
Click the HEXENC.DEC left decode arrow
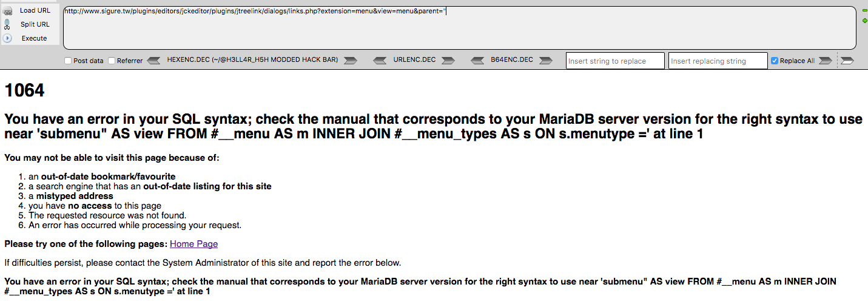coord(154,60)
